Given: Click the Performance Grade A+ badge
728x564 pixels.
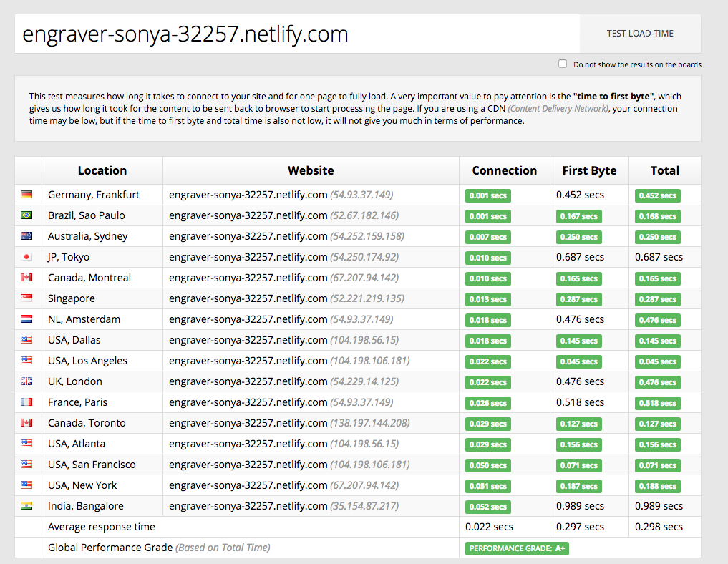Looking at the screenshot, I should (x=517, y=548).
